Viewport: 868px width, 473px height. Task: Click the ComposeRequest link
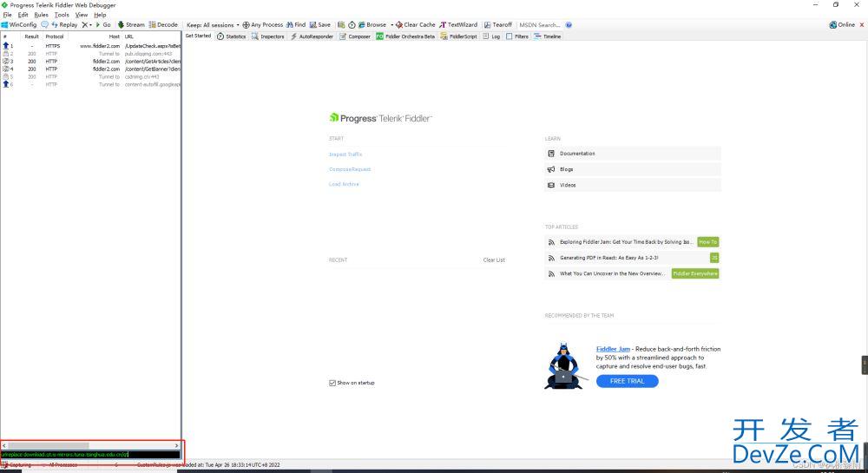(350, 169)
